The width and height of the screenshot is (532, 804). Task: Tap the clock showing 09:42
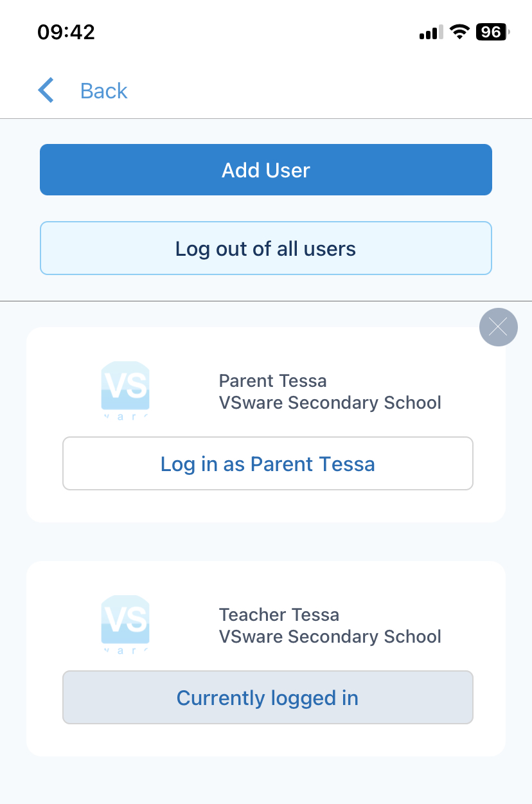(67, 31)
